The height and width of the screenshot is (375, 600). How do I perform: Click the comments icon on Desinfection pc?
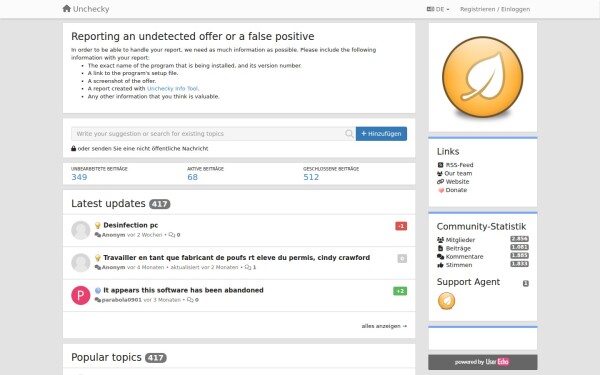[x=172, y=235]
